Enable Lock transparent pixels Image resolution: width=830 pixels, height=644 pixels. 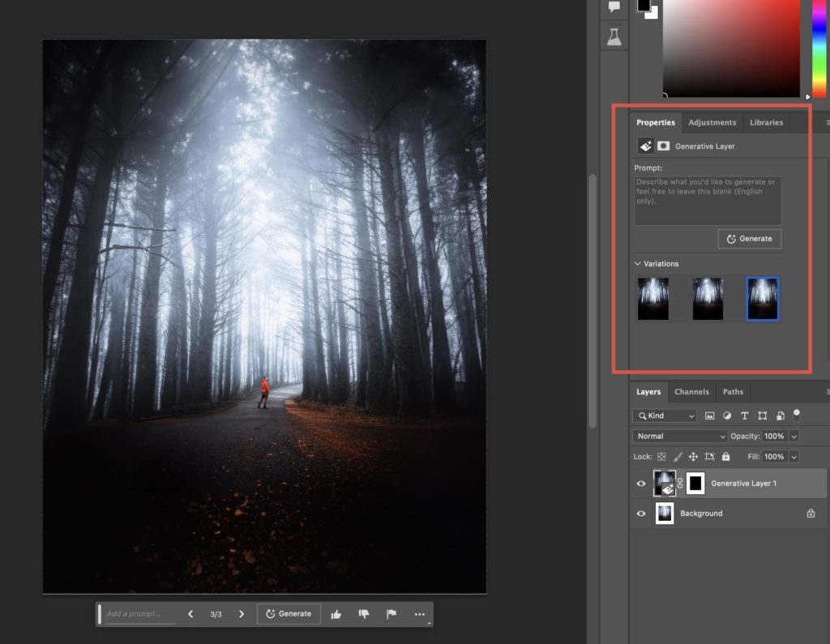[x=661, y=457]
